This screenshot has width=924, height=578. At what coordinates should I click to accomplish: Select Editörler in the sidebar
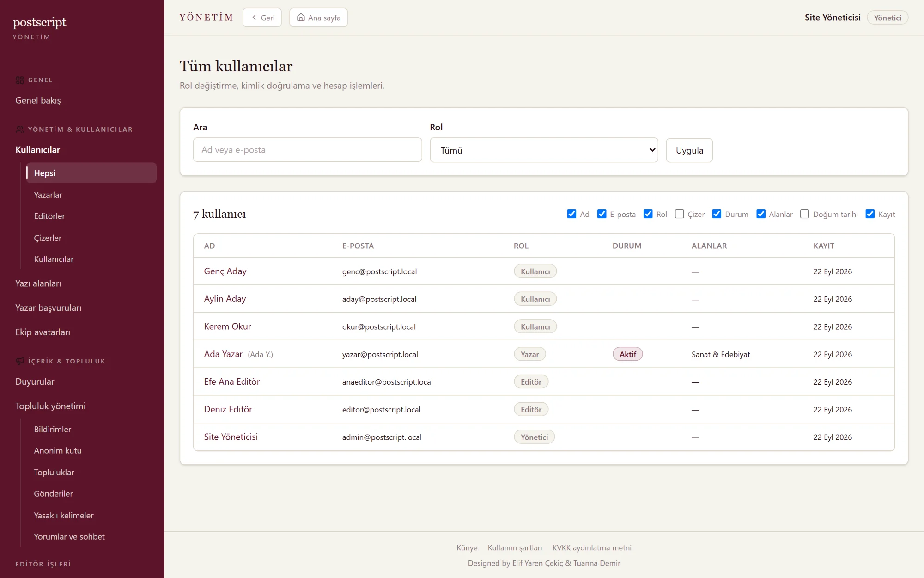coord(49,216)
